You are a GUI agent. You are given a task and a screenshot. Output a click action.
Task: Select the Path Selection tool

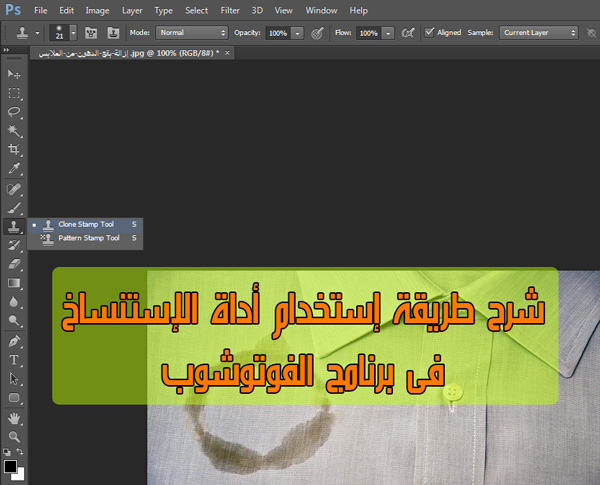14,379
